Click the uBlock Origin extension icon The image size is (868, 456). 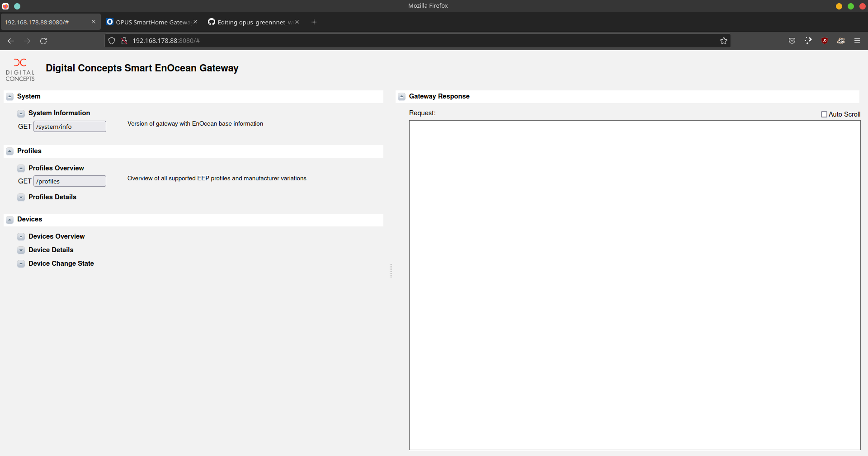pyautogui.click(x=825, y=41)
